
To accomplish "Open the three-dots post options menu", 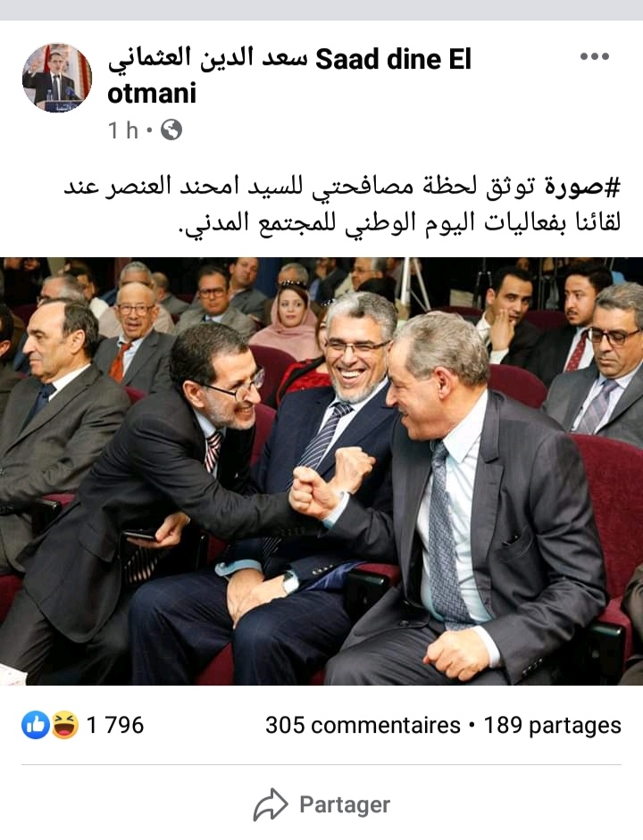I will pyautogui.click(x=594, y=56).
